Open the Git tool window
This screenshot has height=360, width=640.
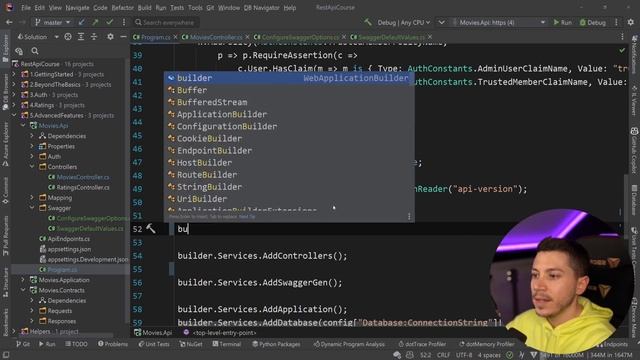[23, 344]
